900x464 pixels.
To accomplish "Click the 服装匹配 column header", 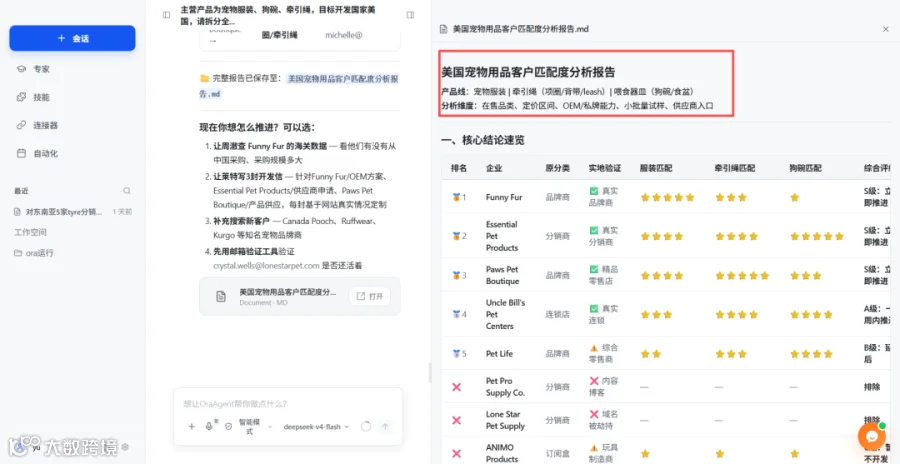I will [x=656, y=168].
